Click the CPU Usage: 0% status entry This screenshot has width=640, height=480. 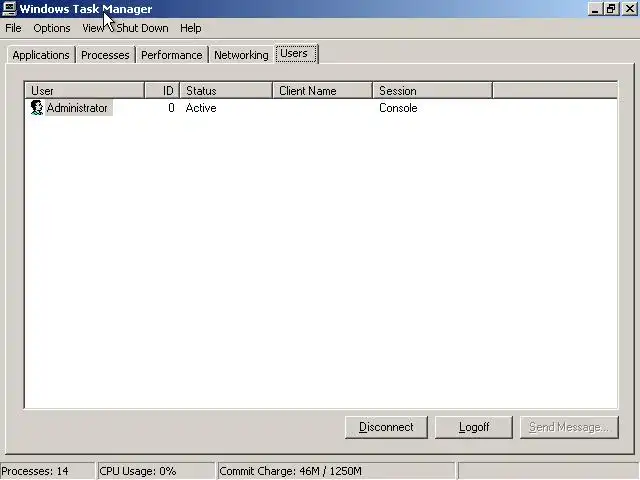156,471
